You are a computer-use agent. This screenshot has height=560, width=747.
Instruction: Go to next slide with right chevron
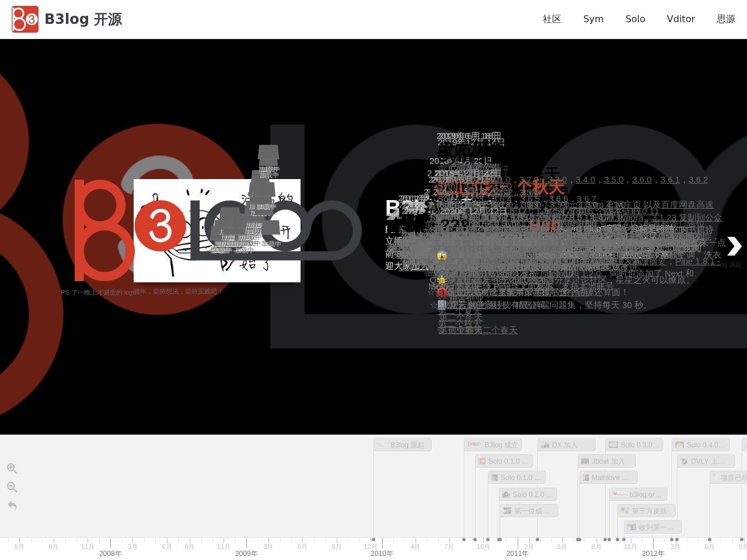click(x=734, y=246)
